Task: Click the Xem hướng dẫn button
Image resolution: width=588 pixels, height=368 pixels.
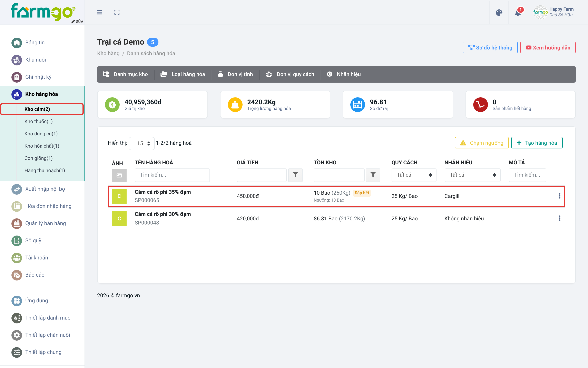Action: click(548, 47)
